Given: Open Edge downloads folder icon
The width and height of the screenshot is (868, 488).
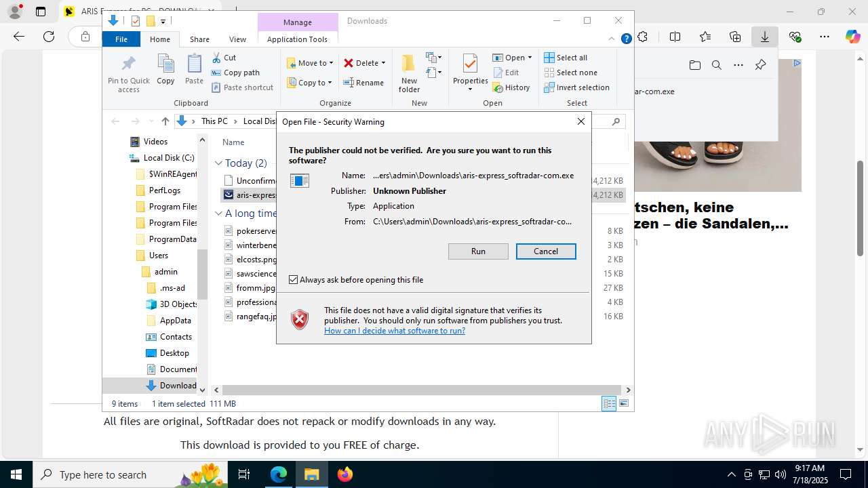Looking at the screenshot, I should [x=694, y=65].
